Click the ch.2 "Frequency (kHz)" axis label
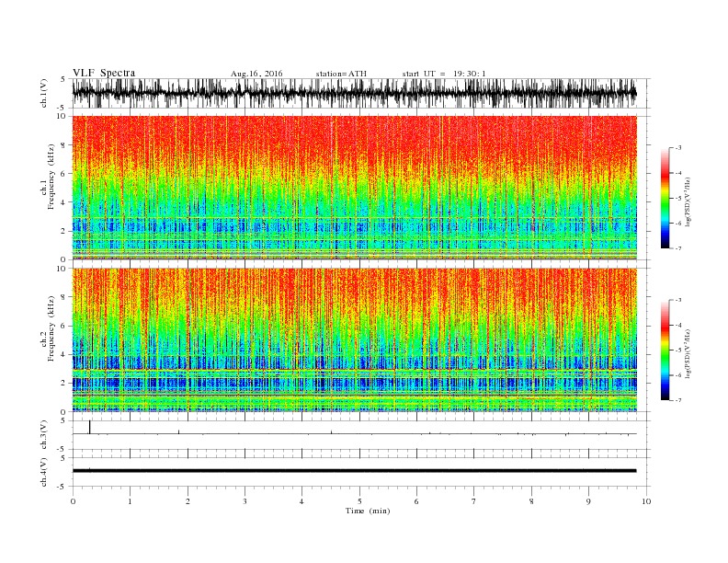The image size is (728, 563). (x=51, y=329)
